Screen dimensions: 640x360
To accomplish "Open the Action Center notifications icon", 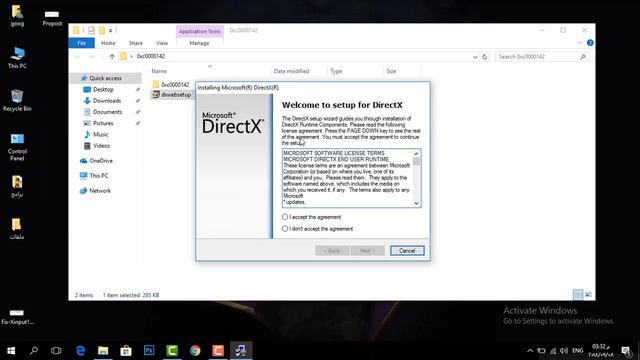I will tap(625, 350).
